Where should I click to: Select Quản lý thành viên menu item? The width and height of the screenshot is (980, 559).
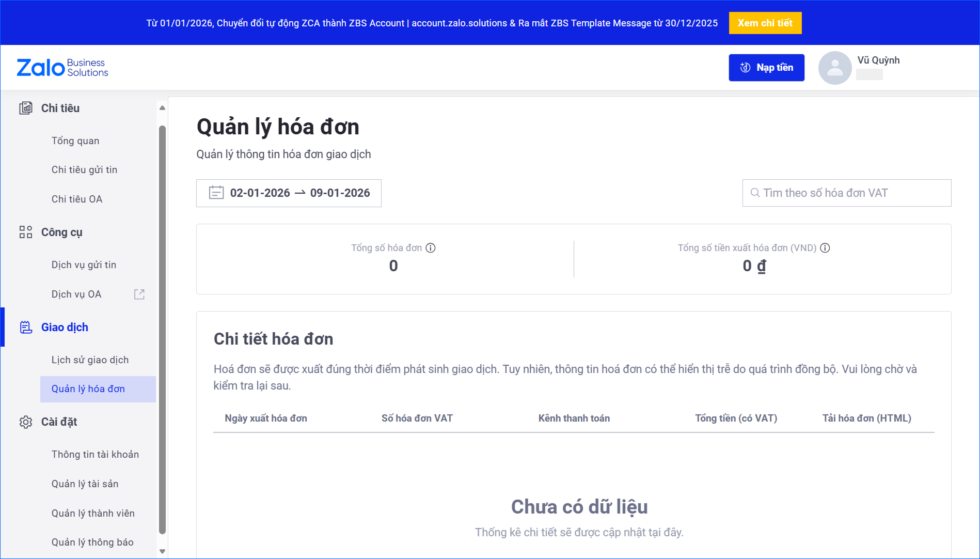[x=93, y=513]
